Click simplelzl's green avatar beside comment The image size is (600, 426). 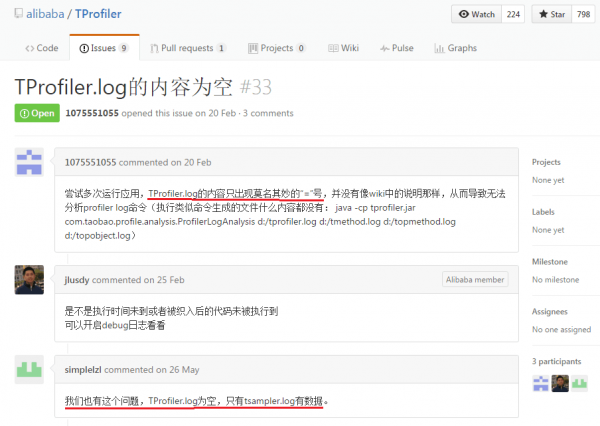coord(29,369)
